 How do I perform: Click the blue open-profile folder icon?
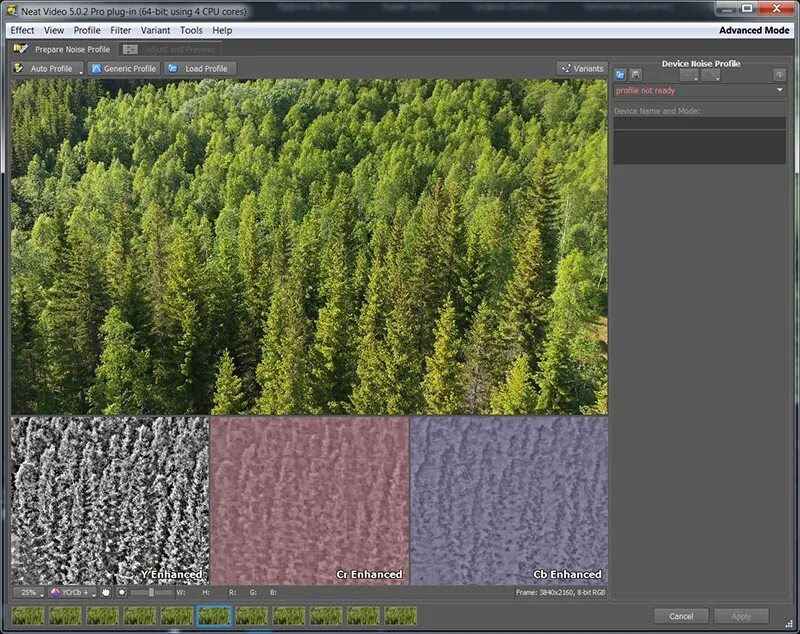620,75
